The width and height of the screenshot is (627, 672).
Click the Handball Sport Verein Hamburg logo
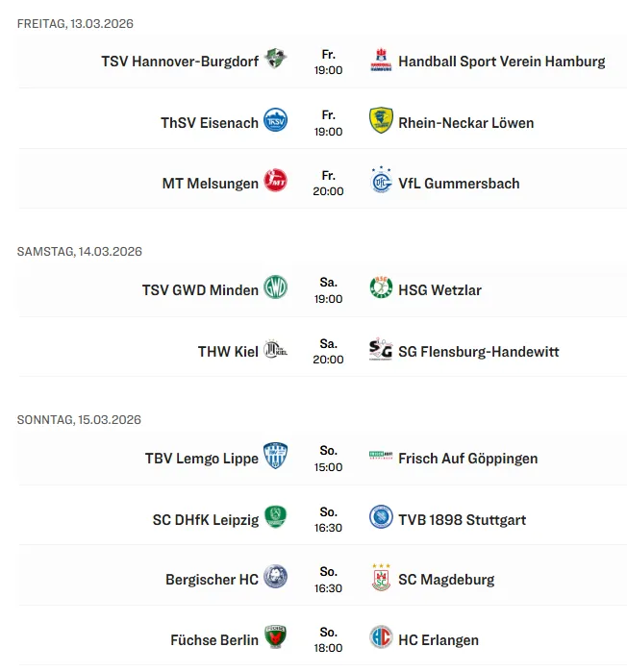tap(382, 61)
